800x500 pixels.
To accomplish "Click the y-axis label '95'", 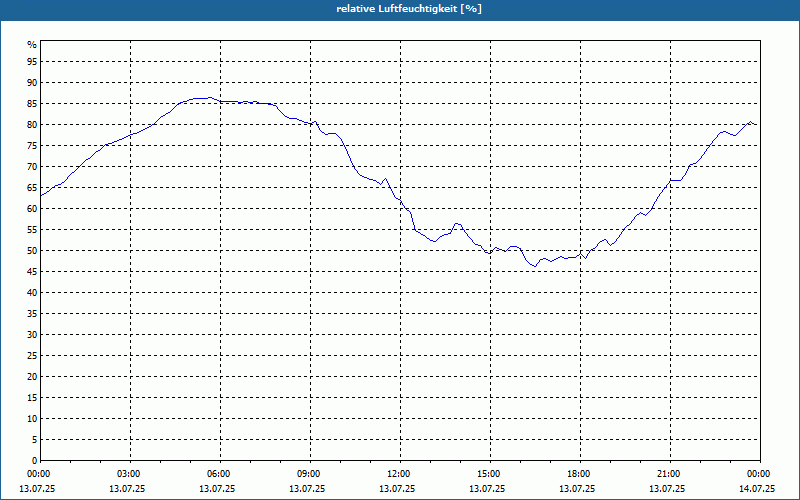I will click(32, 62).
